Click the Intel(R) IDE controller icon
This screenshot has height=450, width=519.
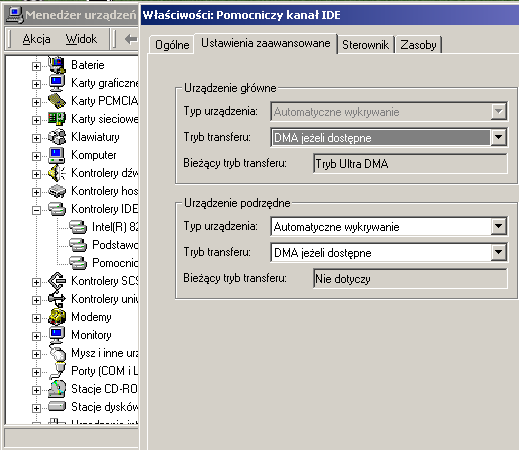tap(78, 227)
